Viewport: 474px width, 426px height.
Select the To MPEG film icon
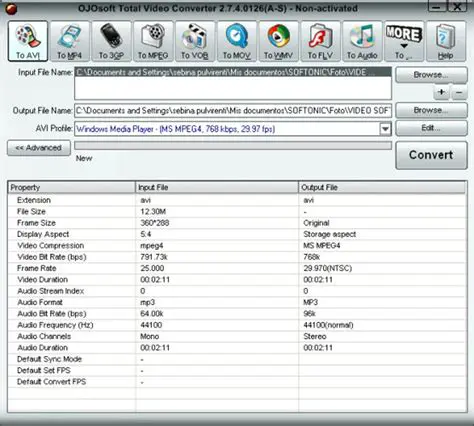click(153, 41)
